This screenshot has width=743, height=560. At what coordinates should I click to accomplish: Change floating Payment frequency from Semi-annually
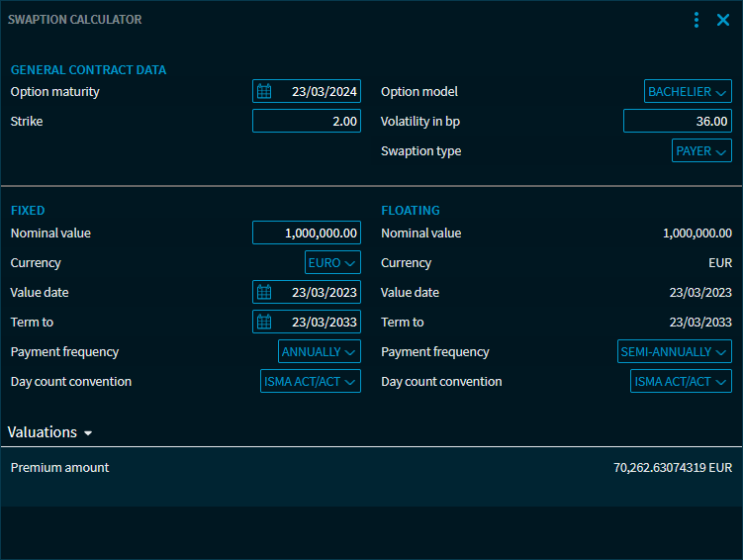[x=674, y=352]
